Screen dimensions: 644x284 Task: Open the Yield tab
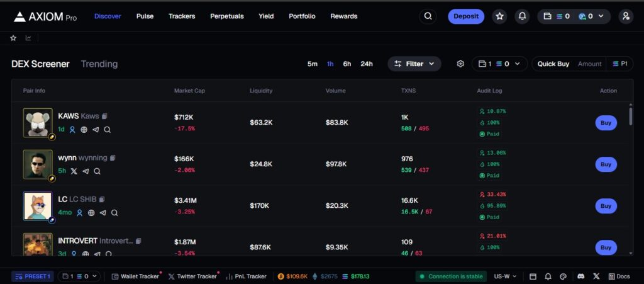[266, 16]
